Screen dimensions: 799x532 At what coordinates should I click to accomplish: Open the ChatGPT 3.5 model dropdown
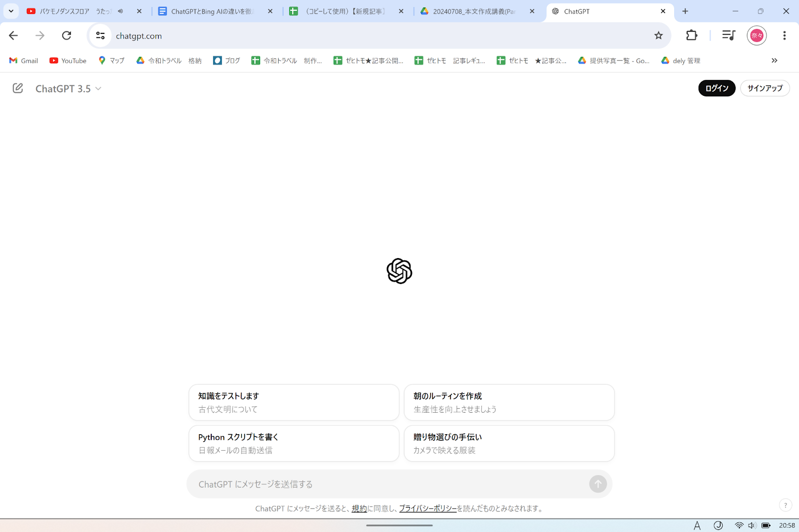click(68, 89)
